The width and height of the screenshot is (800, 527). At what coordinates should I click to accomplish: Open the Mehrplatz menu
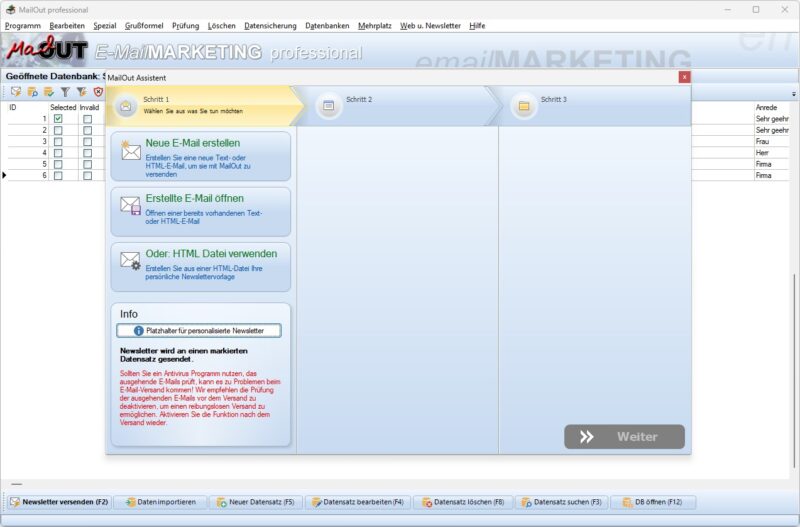click(374, 26)
